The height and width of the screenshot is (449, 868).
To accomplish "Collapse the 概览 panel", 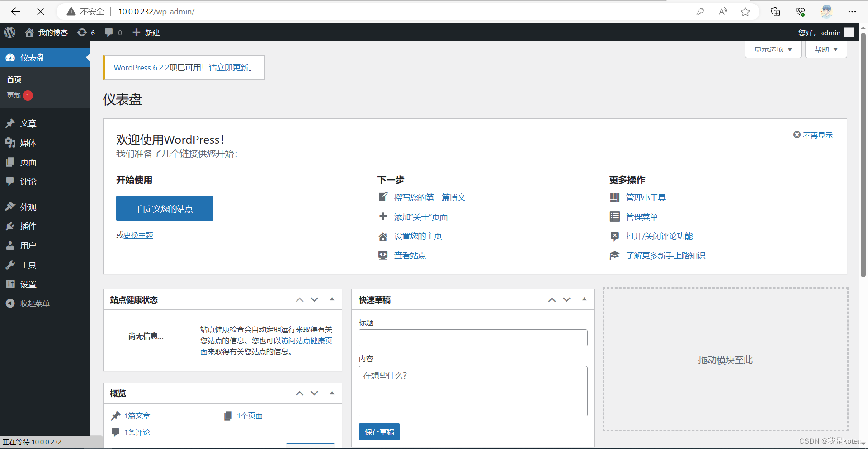I will (332, 393).
